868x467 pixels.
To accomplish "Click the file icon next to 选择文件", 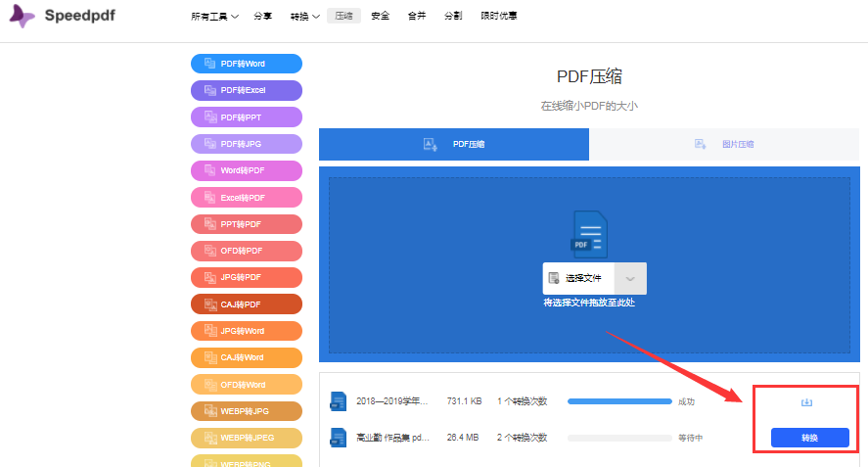I will pyautogui.click(x=554, y=278).
